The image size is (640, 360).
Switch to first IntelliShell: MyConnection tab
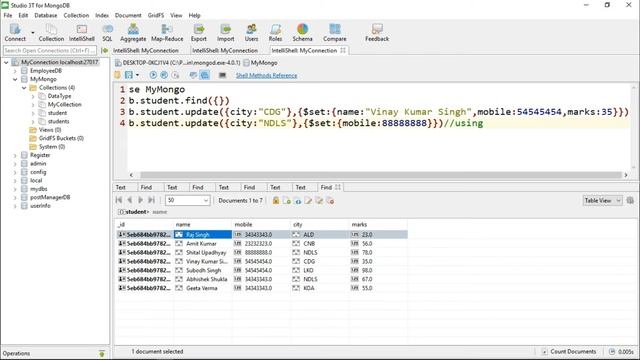[146, 50]
